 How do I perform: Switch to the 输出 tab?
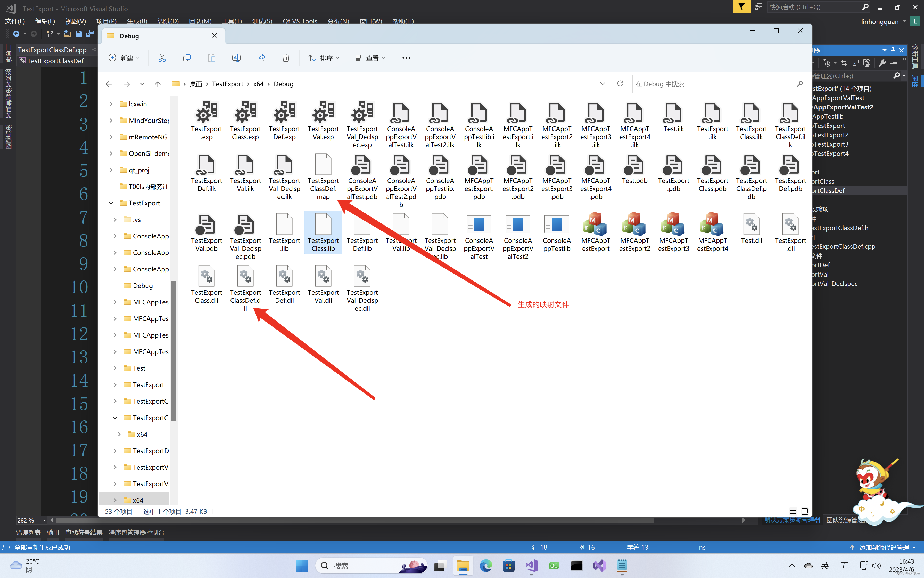click(53, 533)
